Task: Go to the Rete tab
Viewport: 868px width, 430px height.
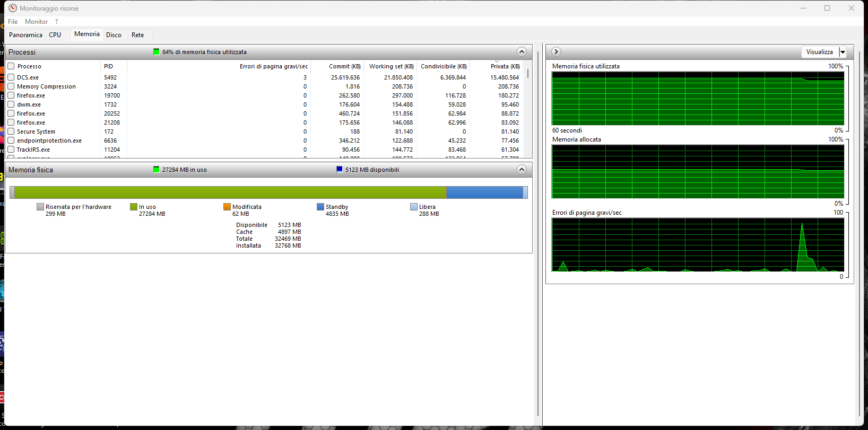Action: (138, 35)
